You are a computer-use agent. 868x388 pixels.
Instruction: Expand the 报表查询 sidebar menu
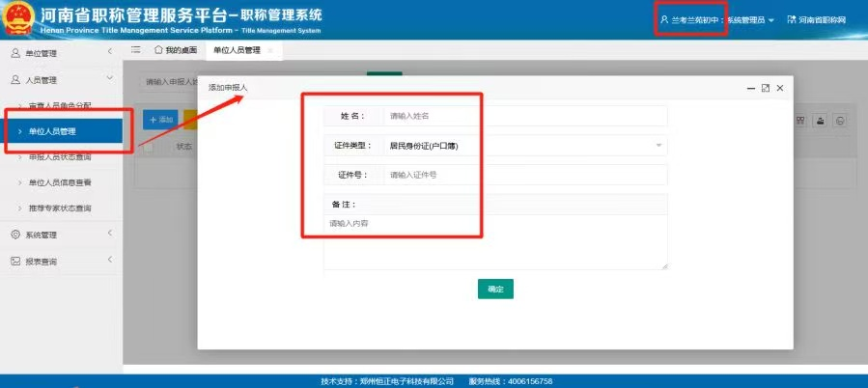[x=110, y=260]
